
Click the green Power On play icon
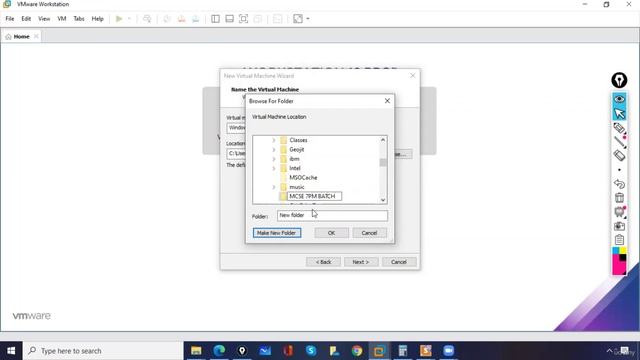tap(119, 19)
